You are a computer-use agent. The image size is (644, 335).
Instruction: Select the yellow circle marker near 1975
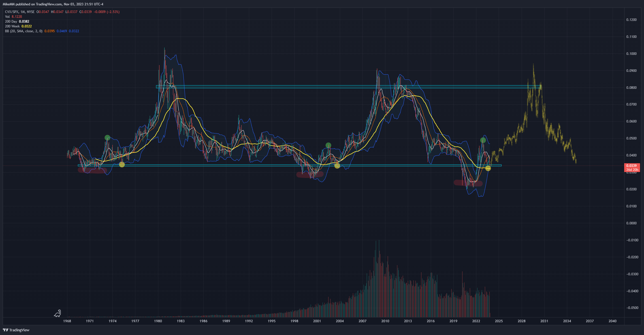point(122,164)
